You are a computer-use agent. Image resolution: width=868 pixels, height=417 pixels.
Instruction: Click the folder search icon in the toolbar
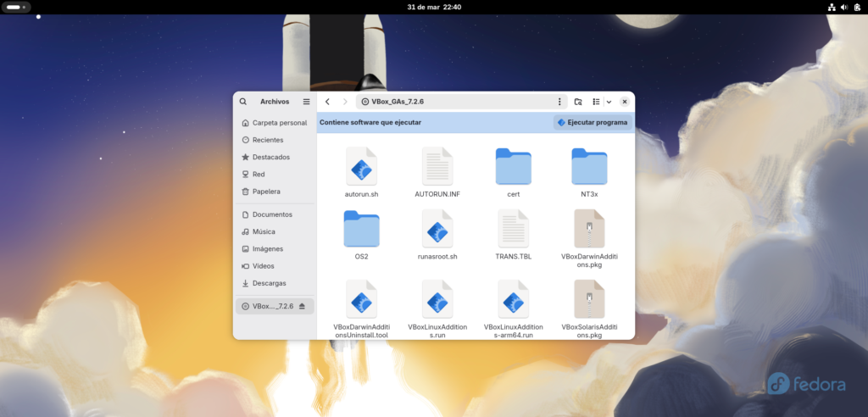click(x=578, y=102)
